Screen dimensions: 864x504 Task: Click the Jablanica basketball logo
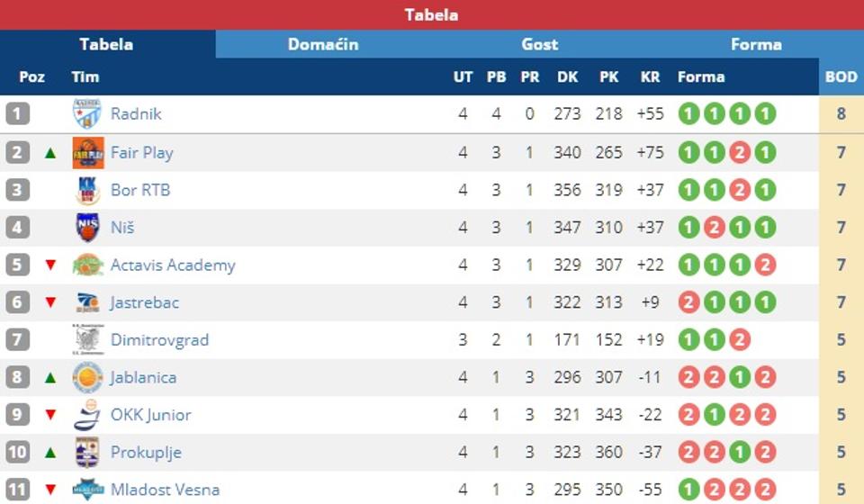click(87, 378)
